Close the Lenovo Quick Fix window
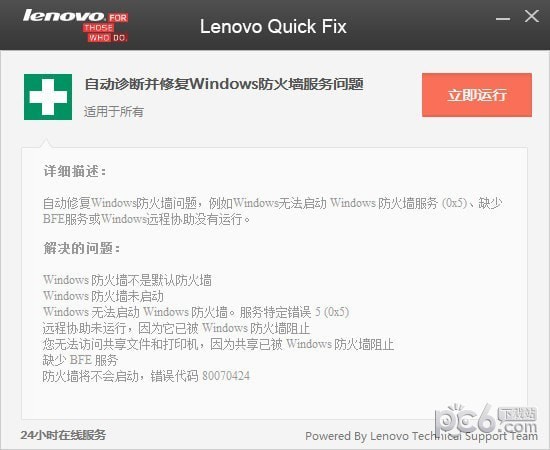Screen dimensions: 550x450 tap(532, 16)
